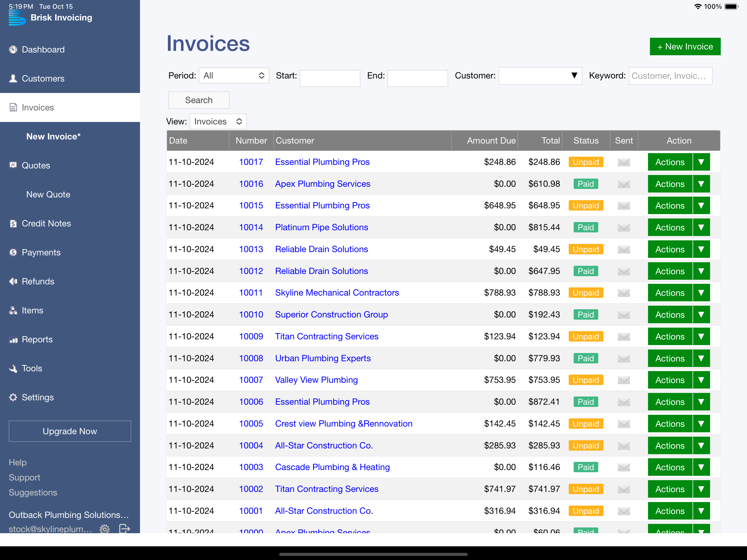Open Quotes in sidebar
This screenshot has width=747, height=560.
[70, 165]
